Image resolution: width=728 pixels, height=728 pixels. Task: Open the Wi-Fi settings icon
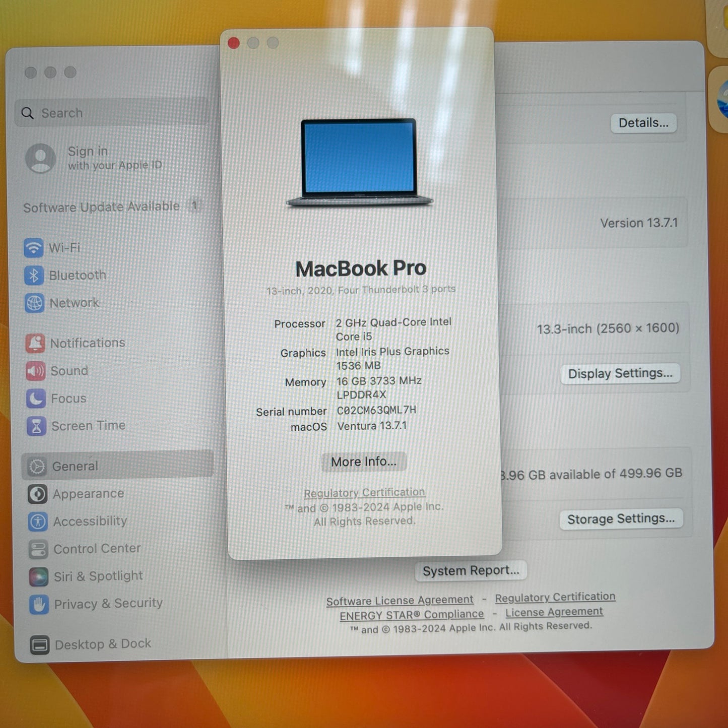coord(33,247)
